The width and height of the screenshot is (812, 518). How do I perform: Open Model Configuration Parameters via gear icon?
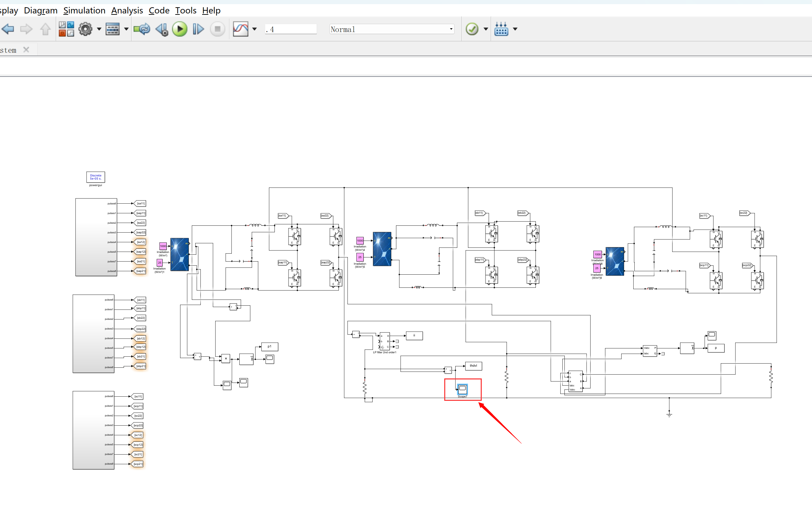click(x=85, y=29)
